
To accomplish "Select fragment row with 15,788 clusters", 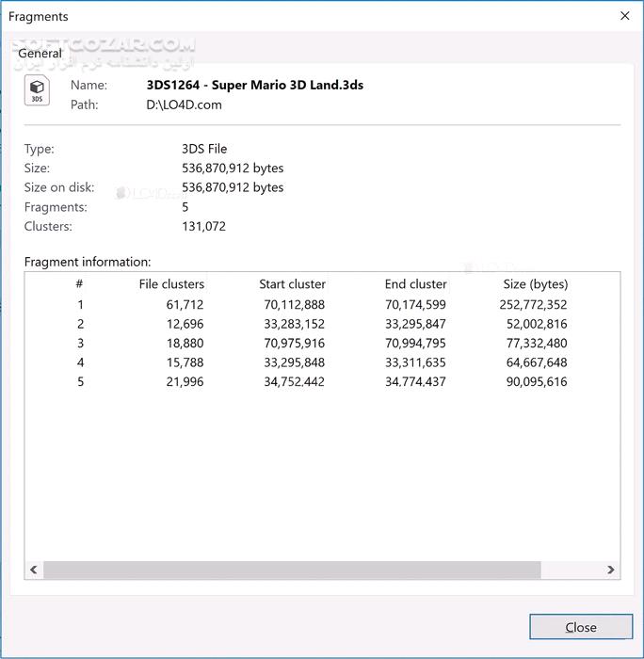I will 322,362.
